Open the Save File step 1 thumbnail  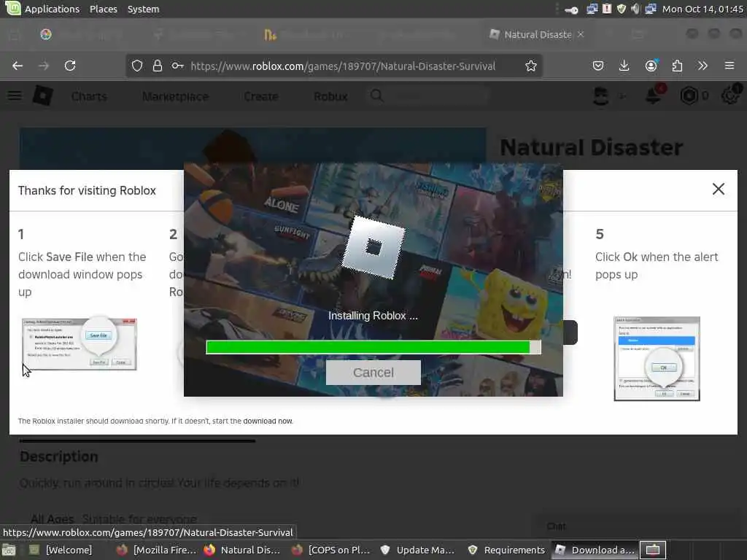(x=80, y=344)
